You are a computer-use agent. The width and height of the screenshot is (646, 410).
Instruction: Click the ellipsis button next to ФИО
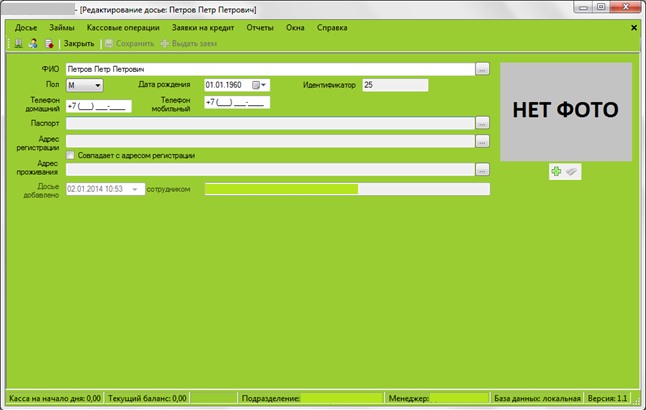pos(482,69)
